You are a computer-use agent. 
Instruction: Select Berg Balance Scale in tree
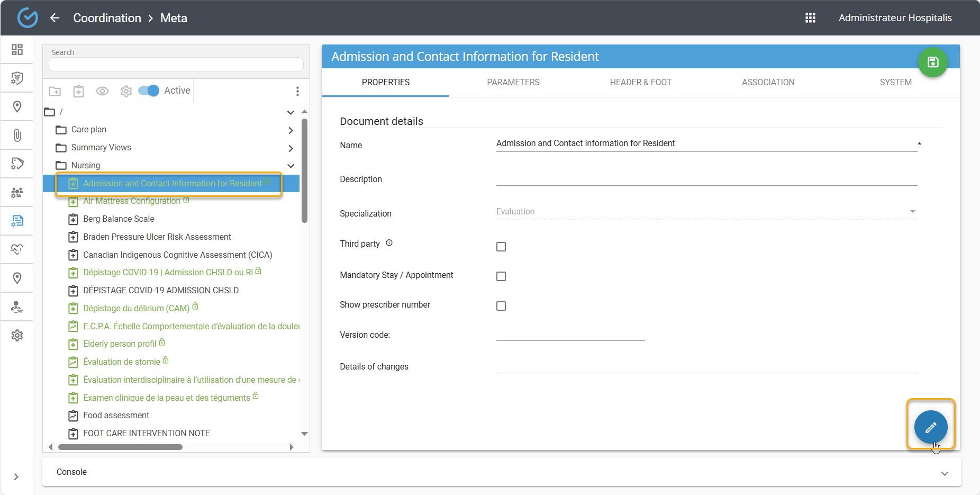click(x=119, y=219)
